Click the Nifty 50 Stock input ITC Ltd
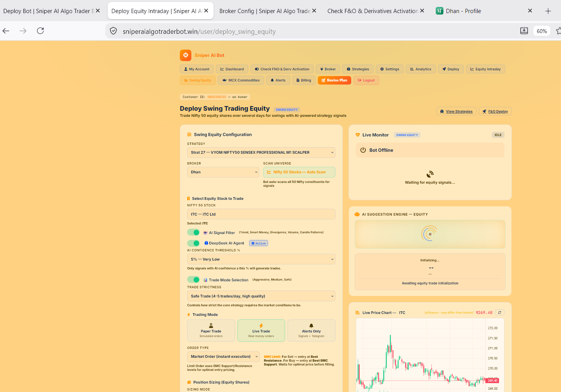 [x=261, y=214]
